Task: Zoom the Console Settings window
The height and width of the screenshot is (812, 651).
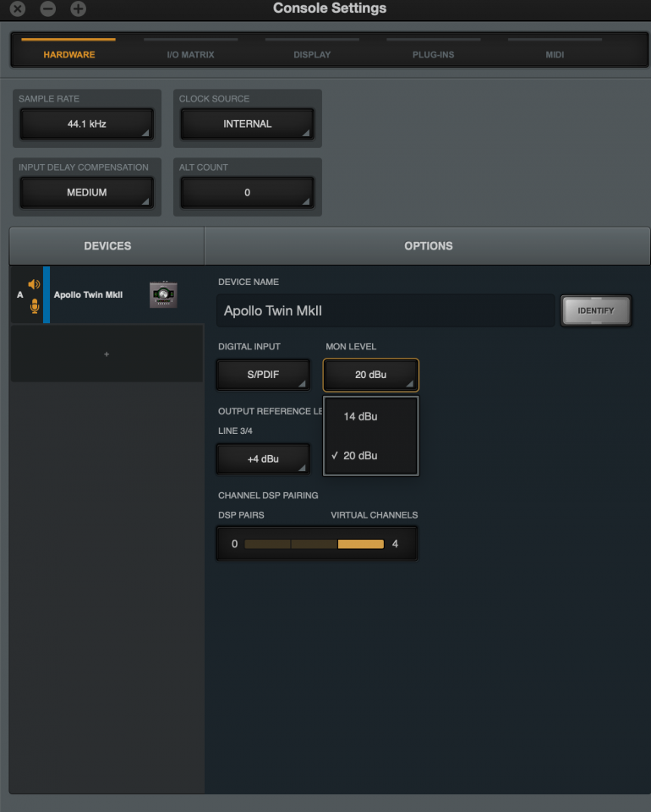Action: [78, 8]
